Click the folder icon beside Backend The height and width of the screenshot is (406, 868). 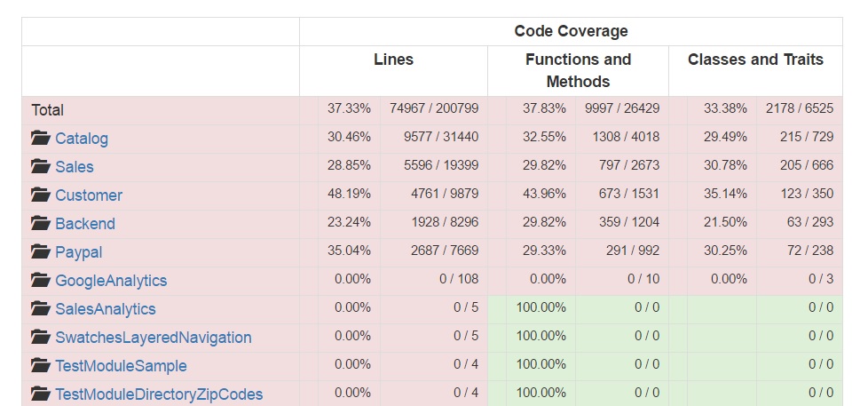click(40, 224)
